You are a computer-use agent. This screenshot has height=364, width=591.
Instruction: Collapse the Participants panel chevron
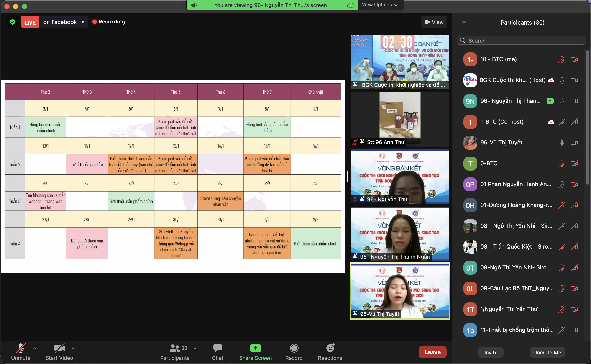click(x=464, y=22)
